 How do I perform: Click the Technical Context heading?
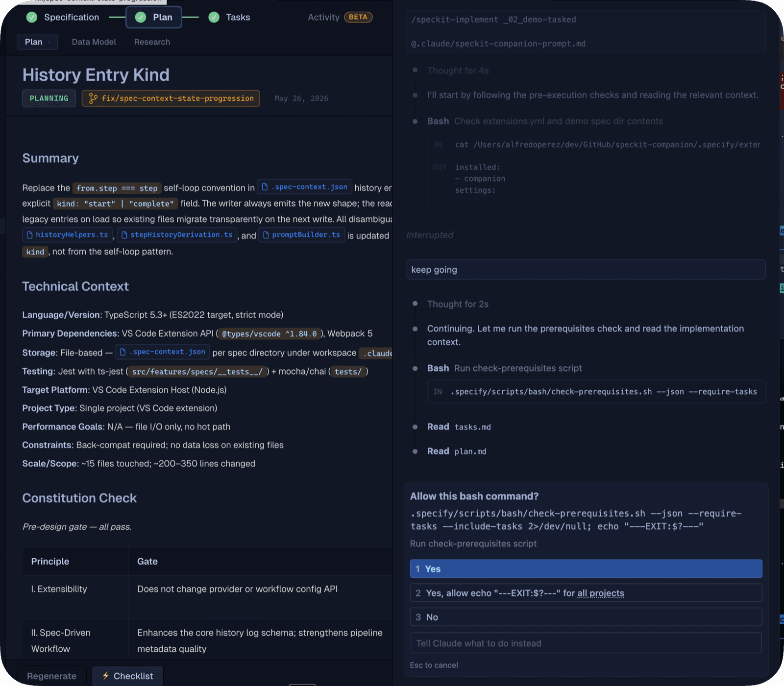coord(75,286)
